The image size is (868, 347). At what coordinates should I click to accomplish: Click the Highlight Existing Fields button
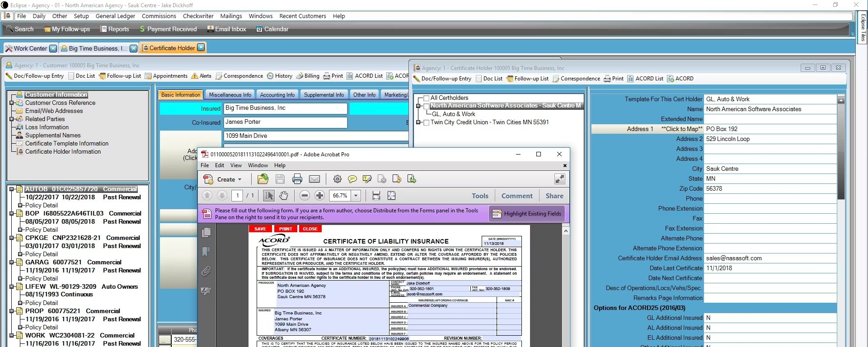pos(527,214)
